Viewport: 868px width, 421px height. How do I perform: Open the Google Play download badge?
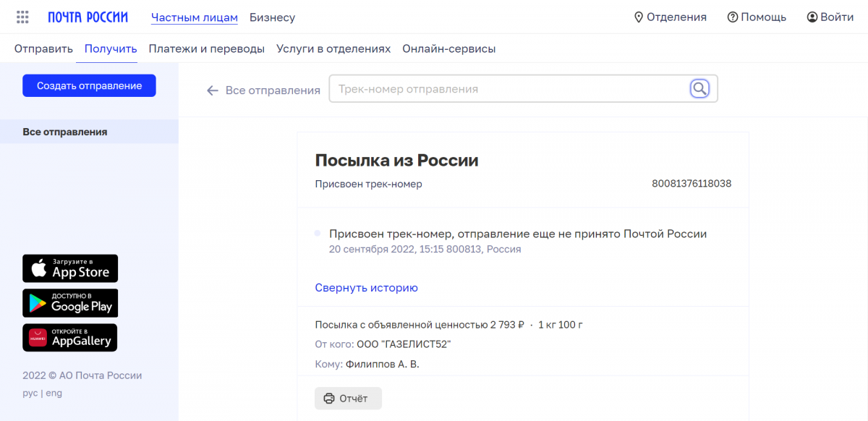70,303
